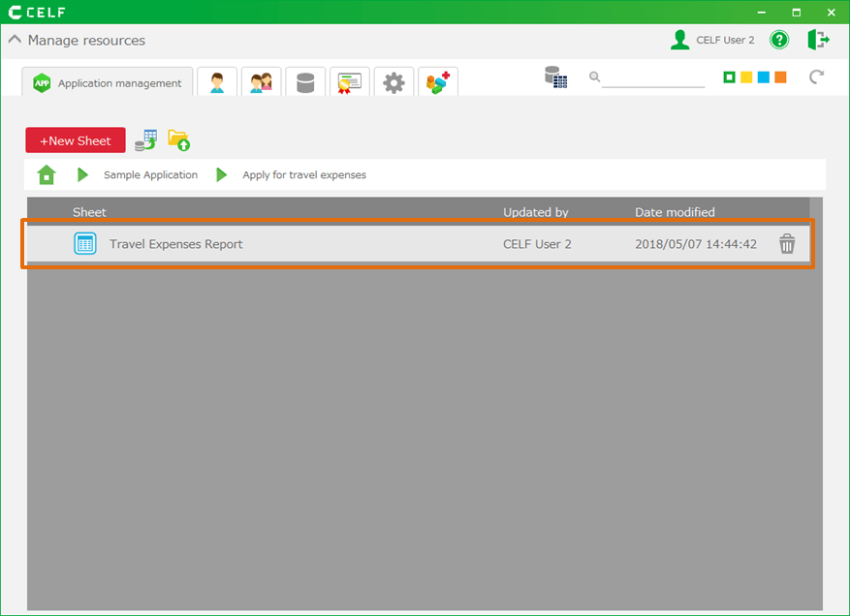Open the user management tab
The width and height of the screenshot is (850, 616).
[x=217, y=83]
